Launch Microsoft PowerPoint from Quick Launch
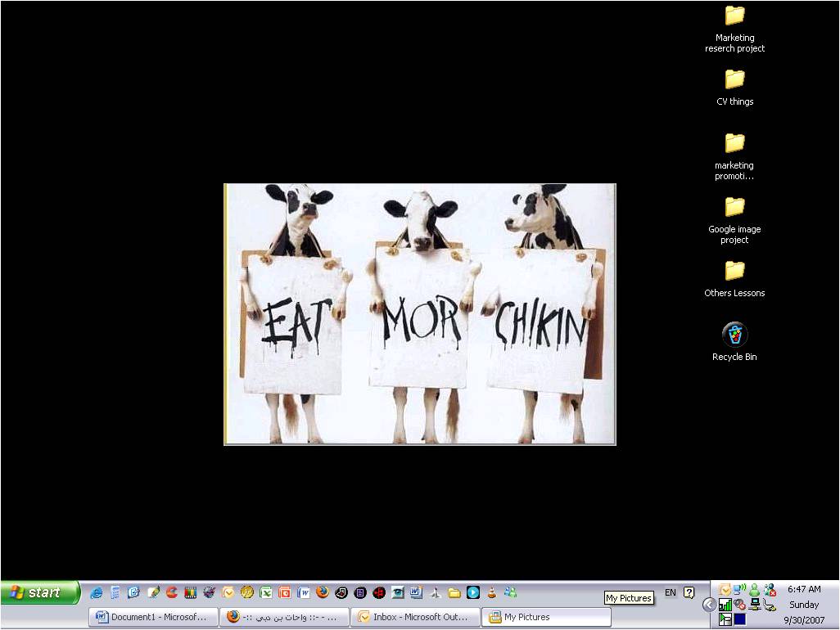The height and width of the screenshot is (630, 840). tap(284, 592)
